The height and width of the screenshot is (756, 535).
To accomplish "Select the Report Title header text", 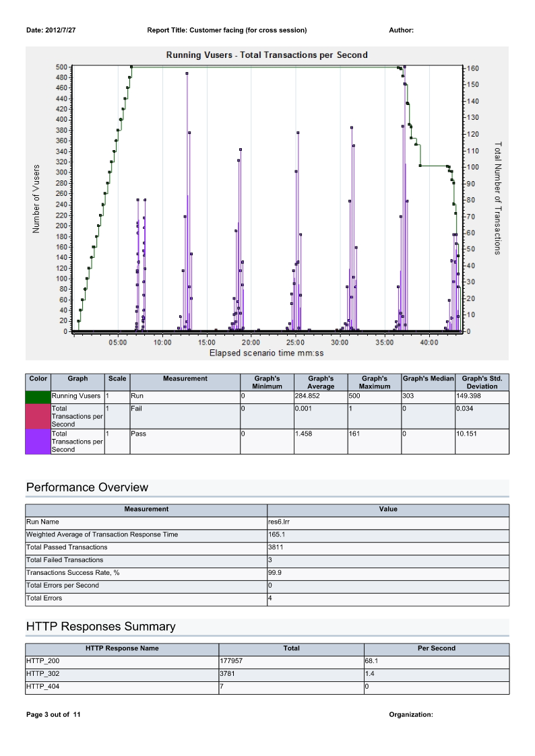I will (227, 30).
